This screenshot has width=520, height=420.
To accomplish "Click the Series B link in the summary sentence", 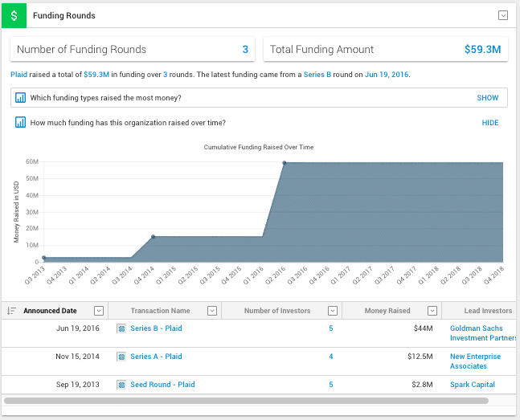I will pos(317,75).
